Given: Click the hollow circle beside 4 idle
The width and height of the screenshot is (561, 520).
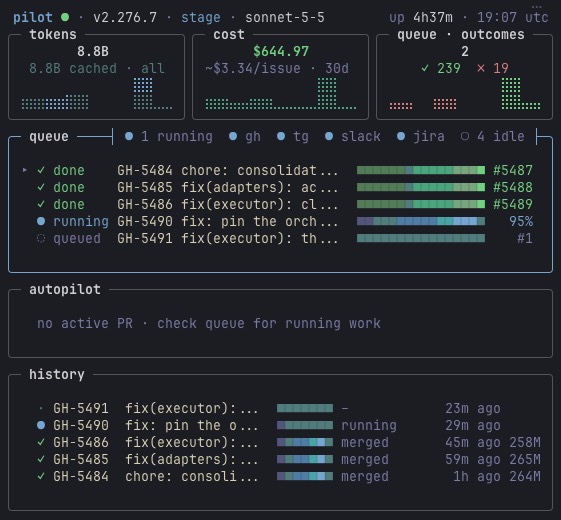Looking at the screenshot, I should [x=465, y=136].
